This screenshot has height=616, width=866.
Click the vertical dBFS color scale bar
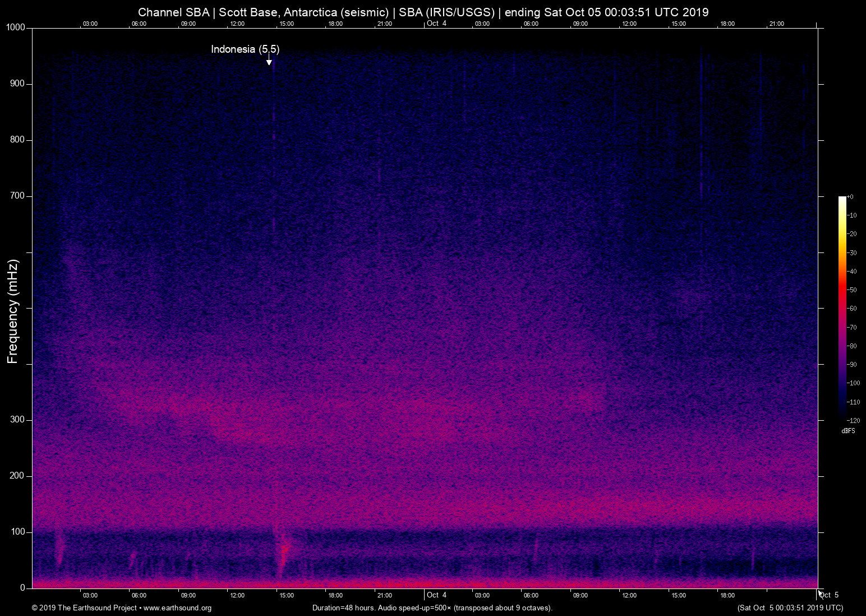coord(842,307)
